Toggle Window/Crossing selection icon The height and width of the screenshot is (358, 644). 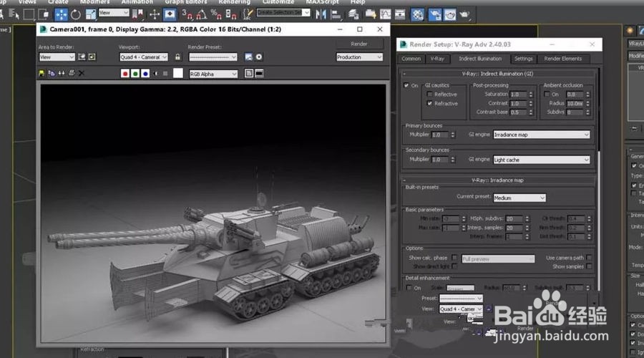point(44,15)
